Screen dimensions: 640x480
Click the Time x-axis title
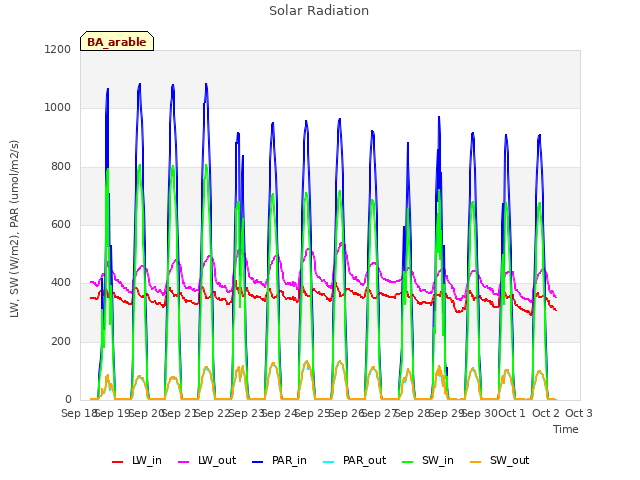[566, 429]
